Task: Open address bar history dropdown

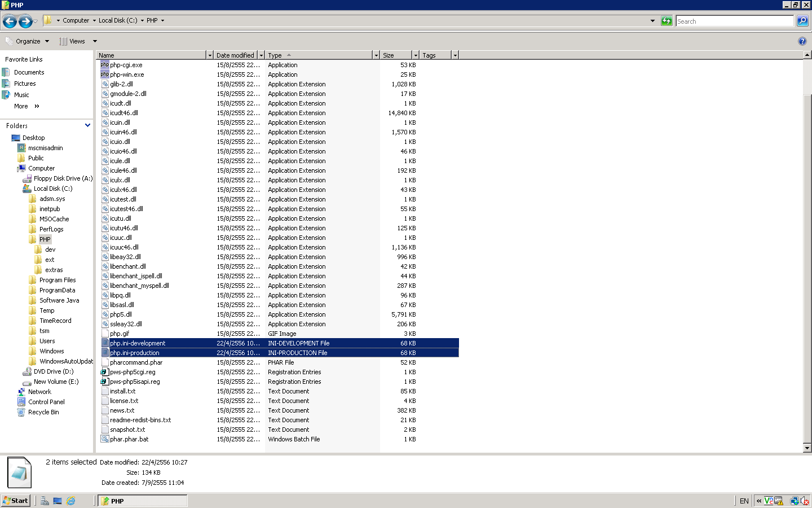Action: coord(653,21)
